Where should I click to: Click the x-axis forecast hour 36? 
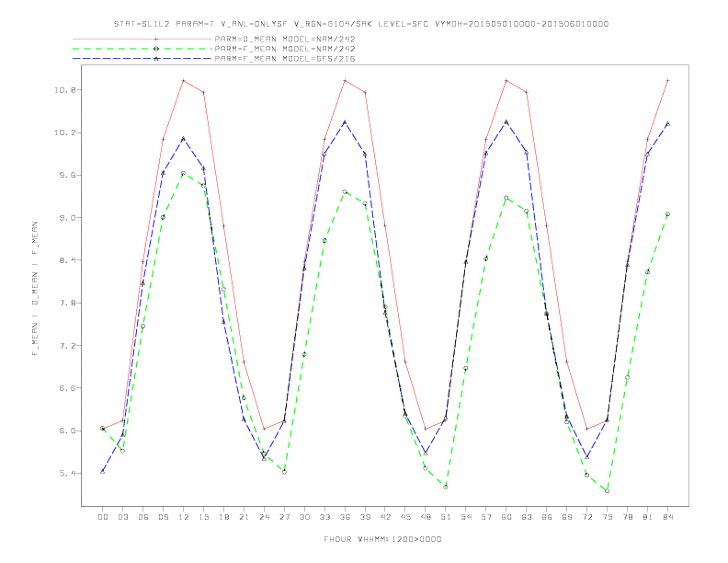(x=345, y=517)
